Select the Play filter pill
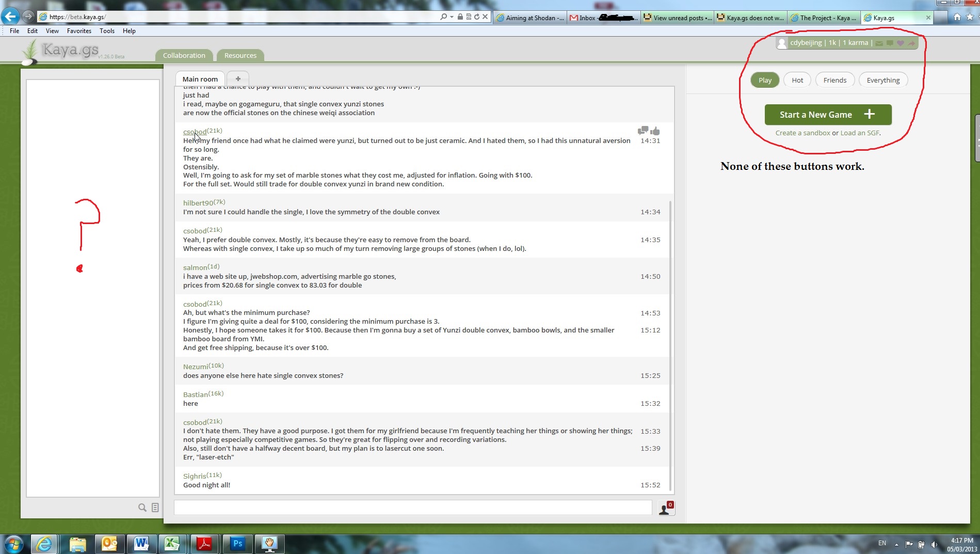This screenshot has width=980, height=554. tap(764, 80)
